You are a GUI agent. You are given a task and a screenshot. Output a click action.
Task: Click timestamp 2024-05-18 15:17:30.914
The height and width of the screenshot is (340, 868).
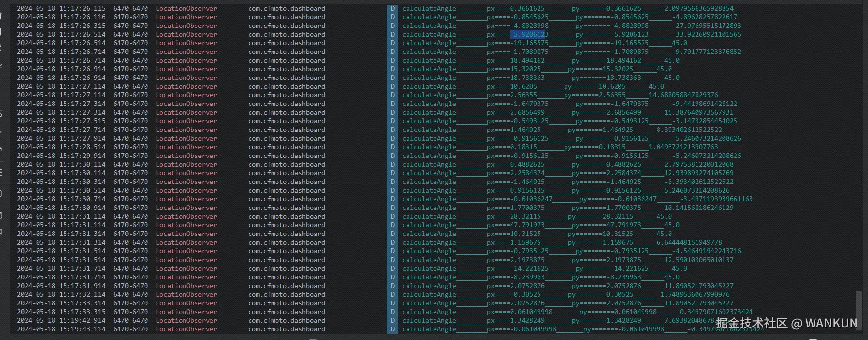tap(61, 208)
